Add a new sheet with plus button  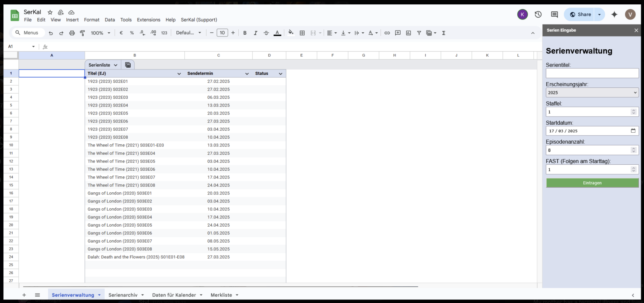coord(24,295)
